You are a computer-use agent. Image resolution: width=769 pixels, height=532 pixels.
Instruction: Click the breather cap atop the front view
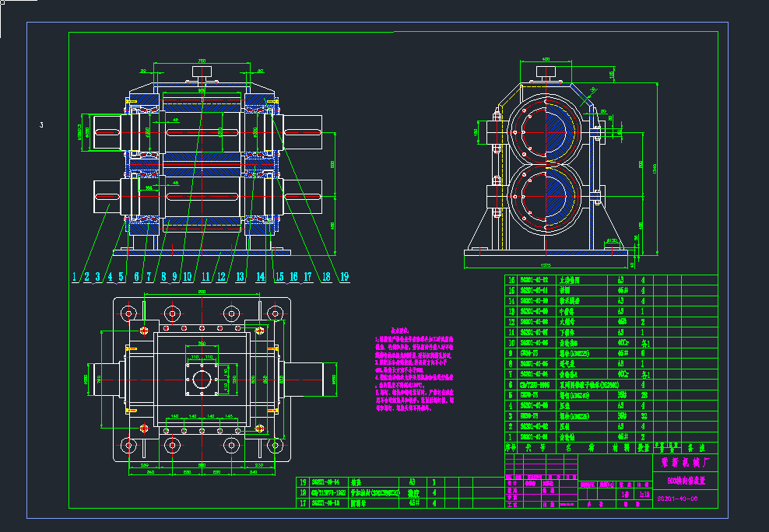coord(202,72)
